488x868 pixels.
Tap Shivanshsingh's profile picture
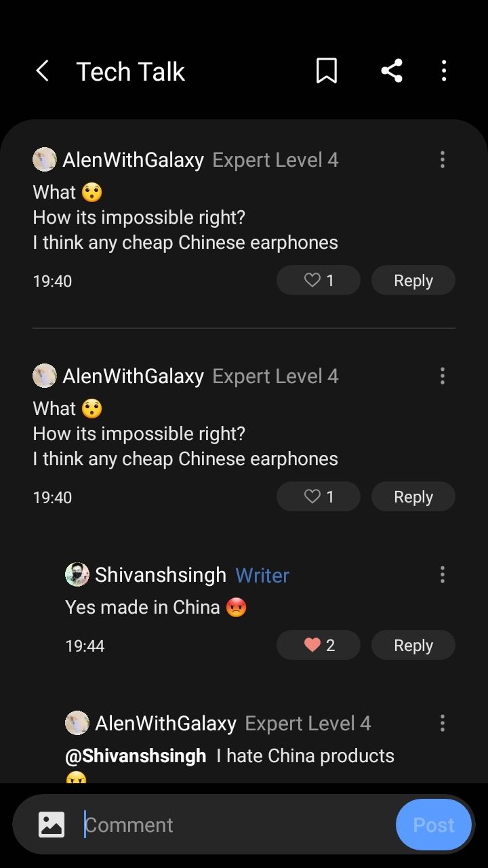[x=77, y=574]
